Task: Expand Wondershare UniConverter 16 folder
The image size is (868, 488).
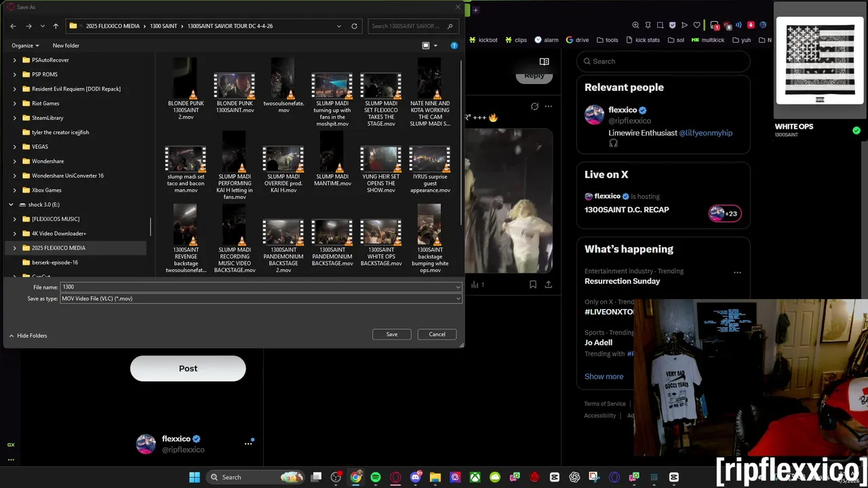Action: tap(15, 176)
